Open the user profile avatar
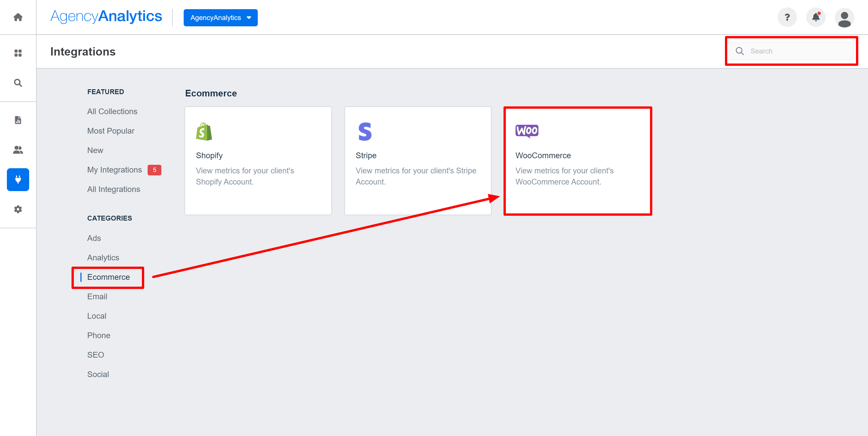The image size is (868, 436). [844, 18]
